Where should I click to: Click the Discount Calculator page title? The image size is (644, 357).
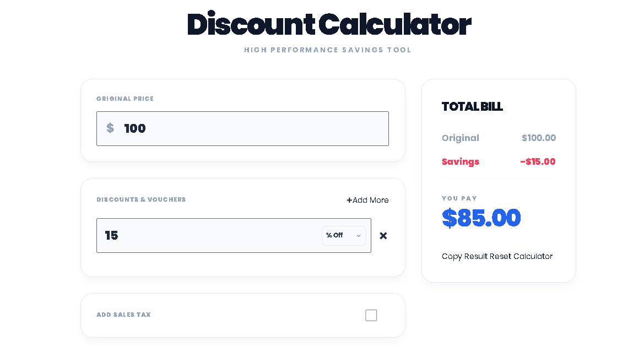tap(329, 24)
